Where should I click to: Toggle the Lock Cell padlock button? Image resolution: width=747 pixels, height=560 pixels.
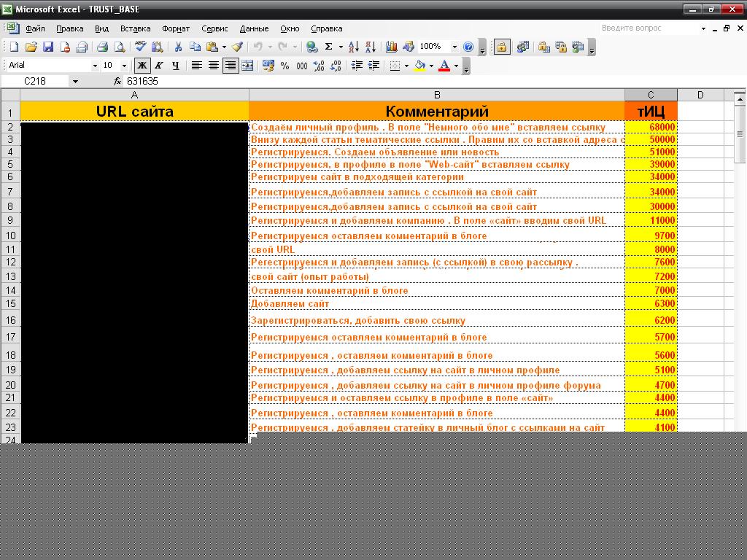tap(502, 47)
